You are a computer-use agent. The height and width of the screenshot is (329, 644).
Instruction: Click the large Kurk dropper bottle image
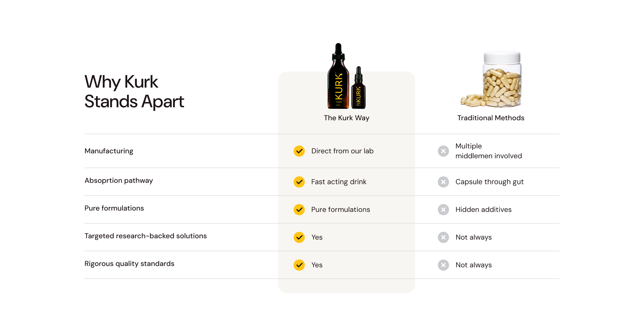pyautogui.click(x=338, y=76)
